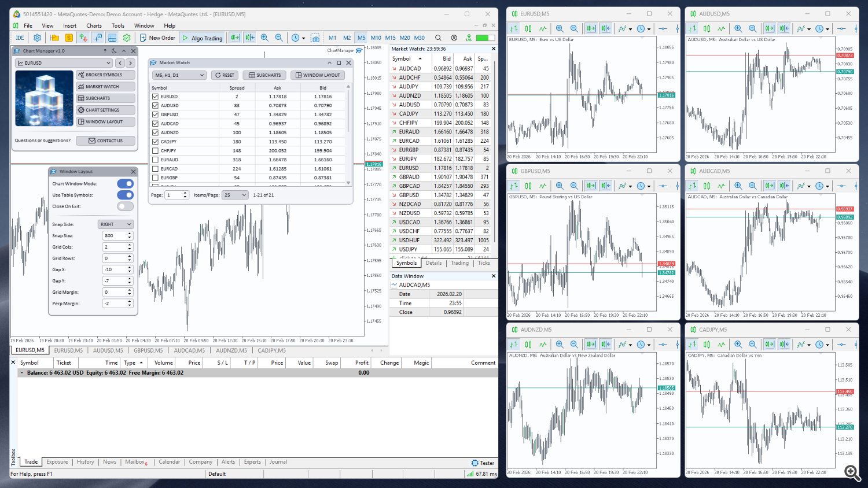Open the Charts menu
868x488 pixels.
(94, 25)
